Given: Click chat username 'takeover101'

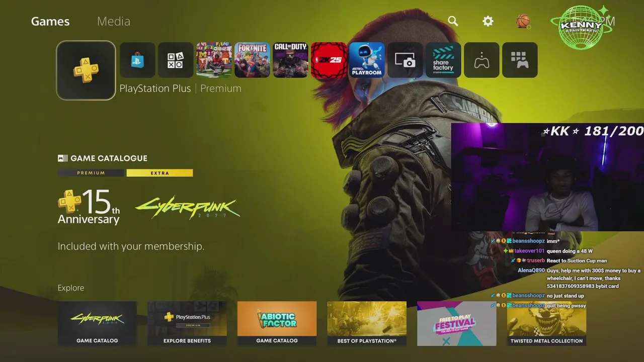Looking at the screenshot, I should [x=529, y=251].
